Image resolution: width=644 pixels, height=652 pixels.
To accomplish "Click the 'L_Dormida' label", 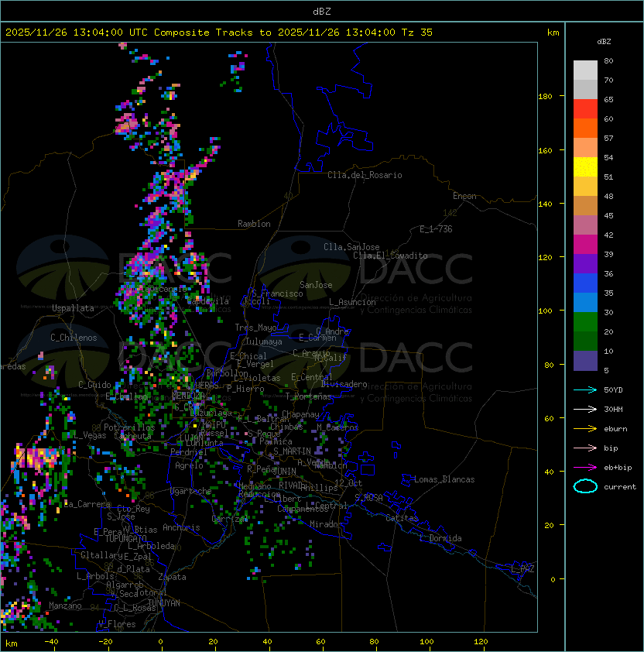I will (441, 538).
